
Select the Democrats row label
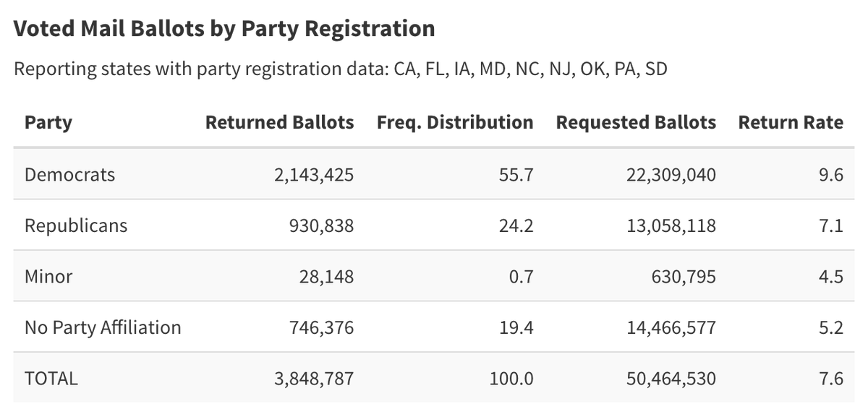click(69, 174)
